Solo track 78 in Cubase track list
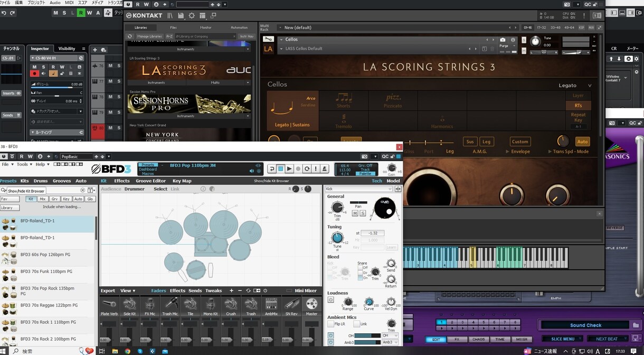644x355 pixels. 118,97
